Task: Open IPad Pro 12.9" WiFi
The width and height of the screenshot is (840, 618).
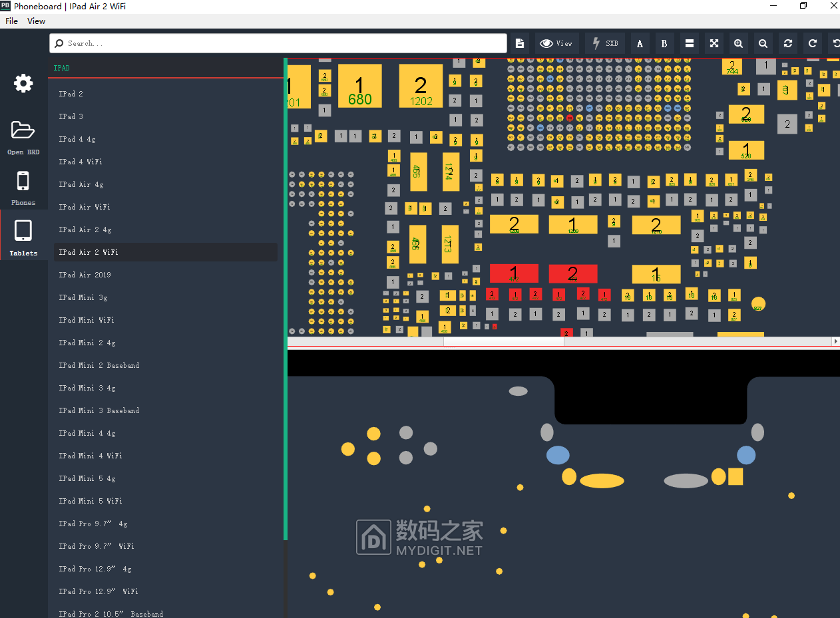Action: (x=166, y=591)
